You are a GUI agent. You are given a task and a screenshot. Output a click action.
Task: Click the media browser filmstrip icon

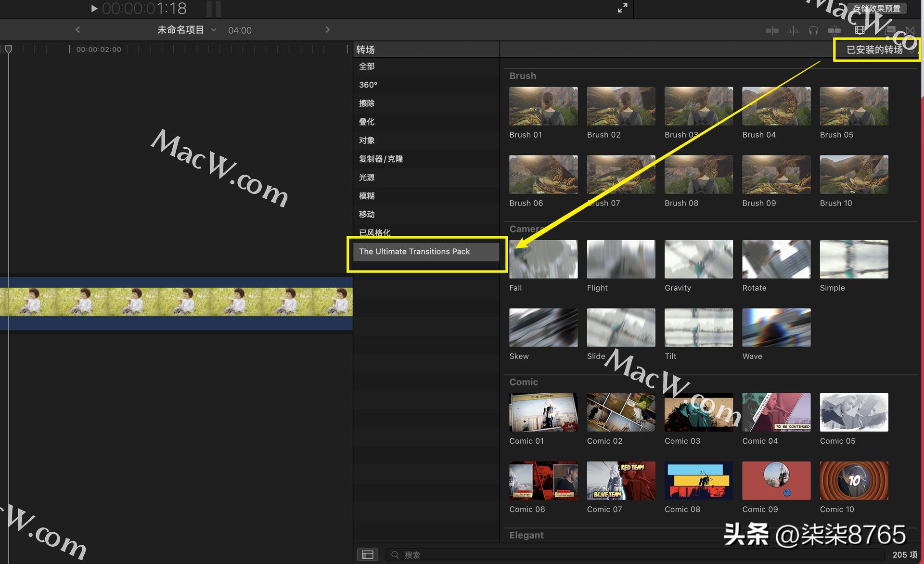(x=860, y=30)
